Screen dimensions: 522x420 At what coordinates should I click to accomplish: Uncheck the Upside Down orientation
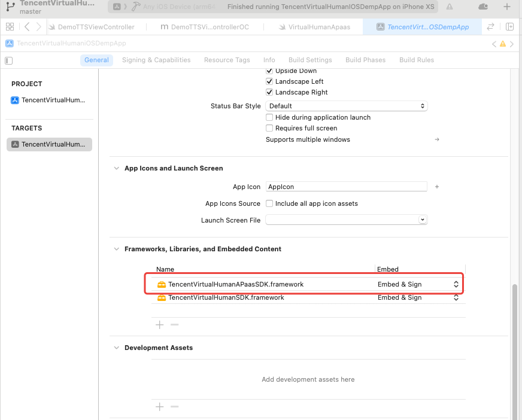[x=269, y=71]
